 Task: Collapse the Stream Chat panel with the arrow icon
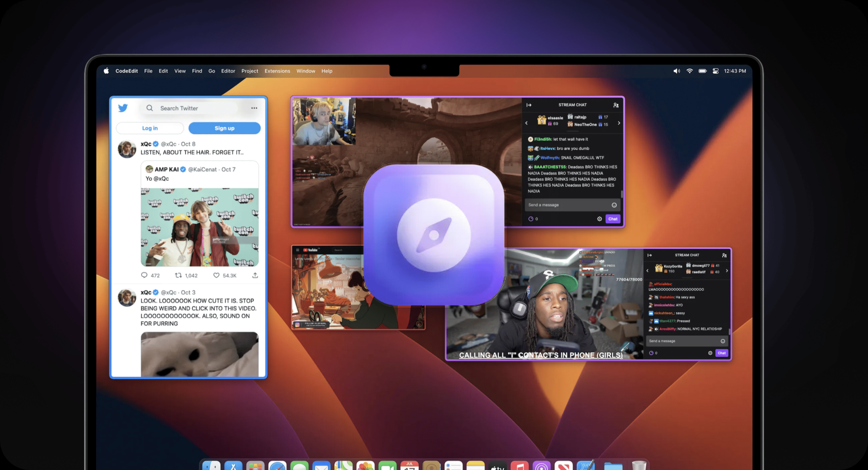[x=529, y=105]
